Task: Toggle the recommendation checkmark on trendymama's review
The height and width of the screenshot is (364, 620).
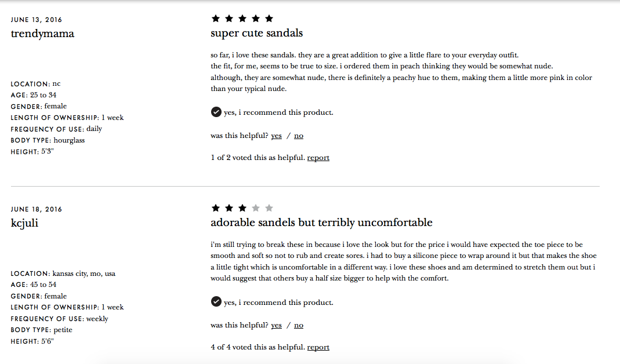Action: click(x=215, y=111)
